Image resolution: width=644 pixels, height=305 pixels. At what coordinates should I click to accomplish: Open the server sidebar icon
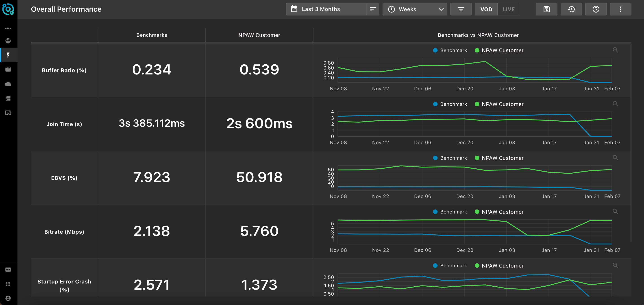(8, 98)
